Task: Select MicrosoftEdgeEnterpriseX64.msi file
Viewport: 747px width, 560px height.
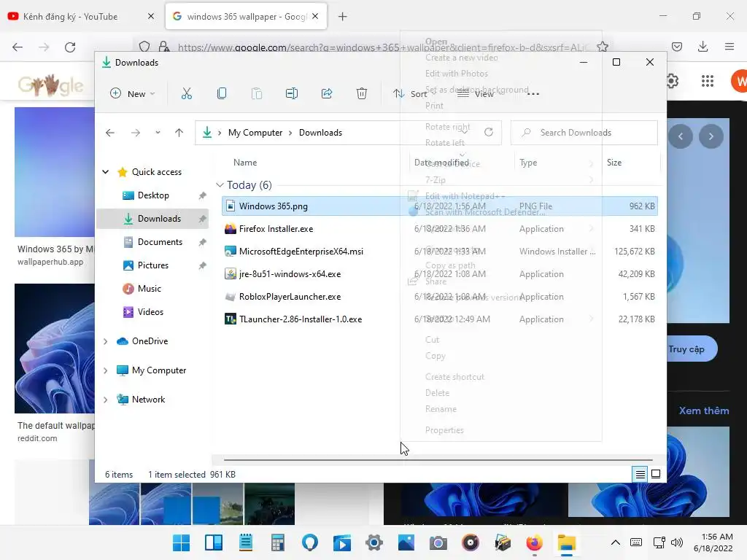Action: 301,252
